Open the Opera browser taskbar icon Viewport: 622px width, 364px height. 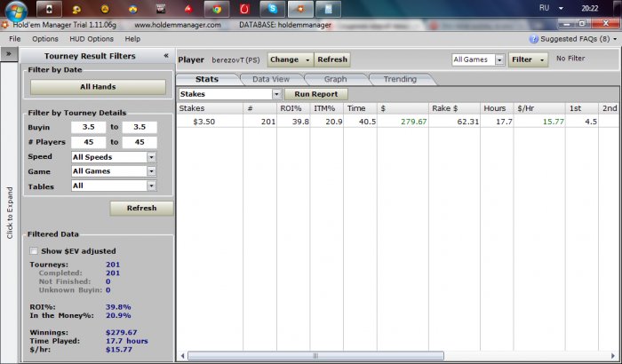pyautogui.click(x=245, y=10)
